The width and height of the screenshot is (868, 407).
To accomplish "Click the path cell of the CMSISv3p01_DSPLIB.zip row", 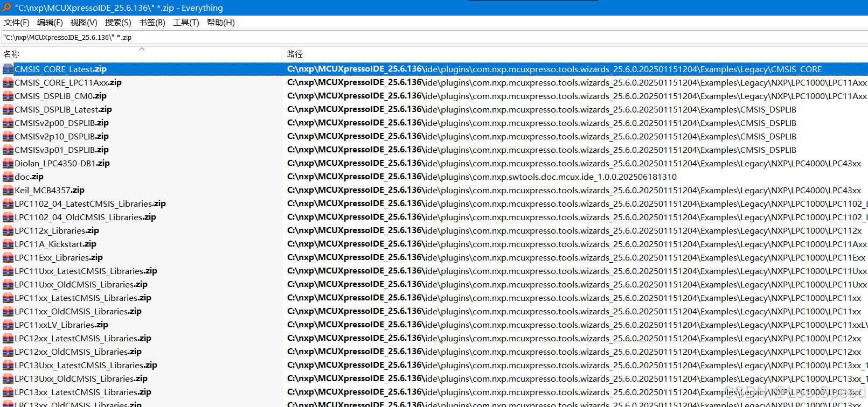I will tap(575, 150).
